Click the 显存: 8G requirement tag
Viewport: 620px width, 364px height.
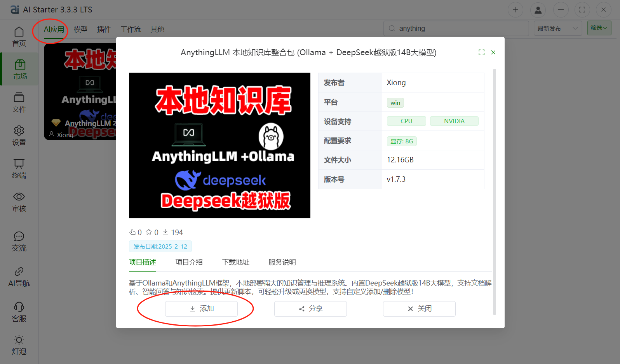point(402,141)
